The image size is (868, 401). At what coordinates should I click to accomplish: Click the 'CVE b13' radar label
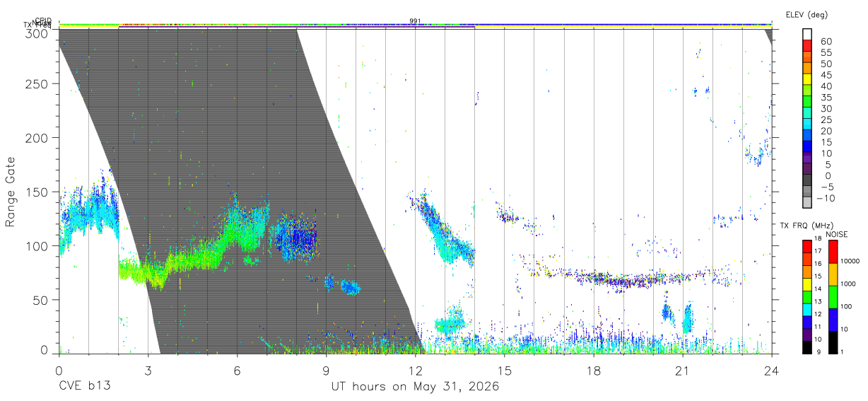tap(84, 386)
